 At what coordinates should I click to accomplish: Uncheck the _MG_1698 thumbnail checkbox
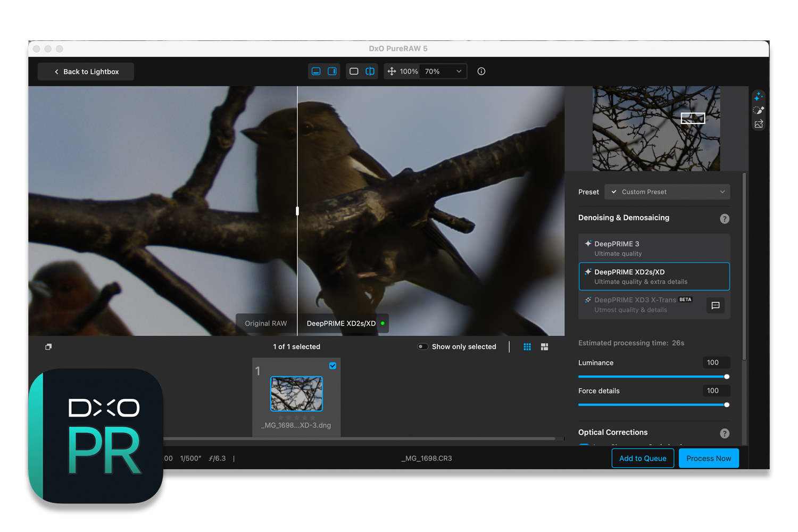coord(332,366)
